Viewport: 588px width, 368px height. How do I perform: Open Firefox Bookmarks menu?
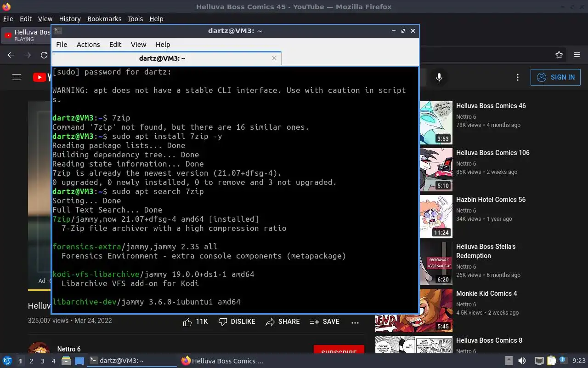[104, 19]
